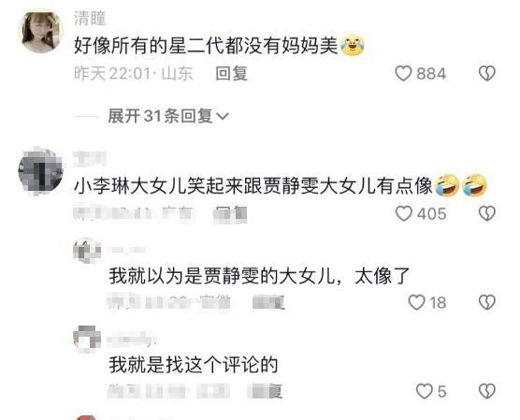The image size is (520, 420).
Task: Open the pixelated avatar of 405-like commenter
Action: pyautogui.click(x=40, y=171)
